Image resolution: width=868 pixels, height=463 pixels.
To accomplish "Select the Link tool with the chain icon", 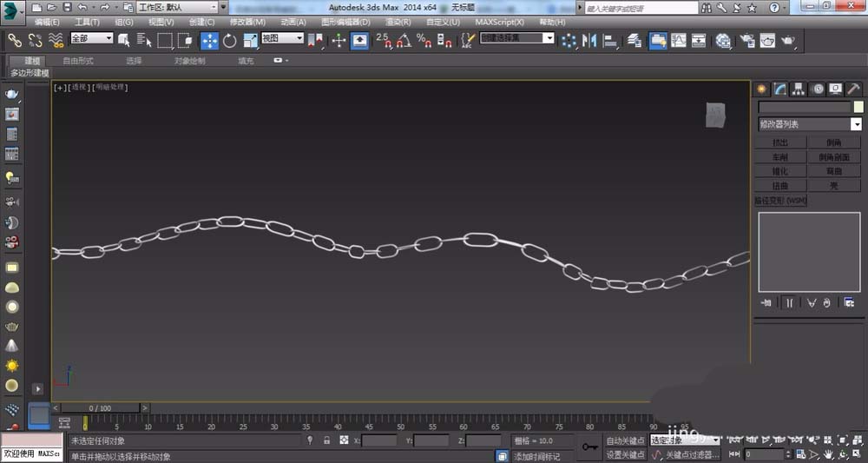I will (x=15, y=41).
